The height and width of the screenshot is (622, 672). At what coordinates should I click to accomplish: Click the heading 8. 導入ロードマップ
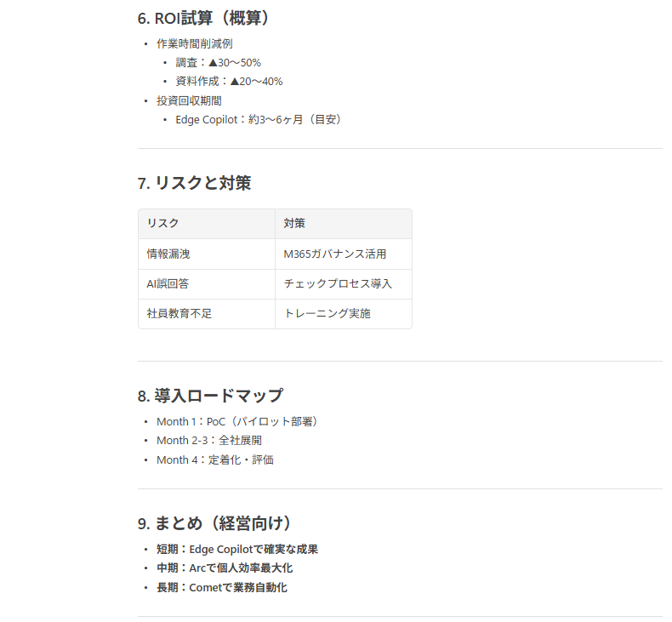pos(210,396)
